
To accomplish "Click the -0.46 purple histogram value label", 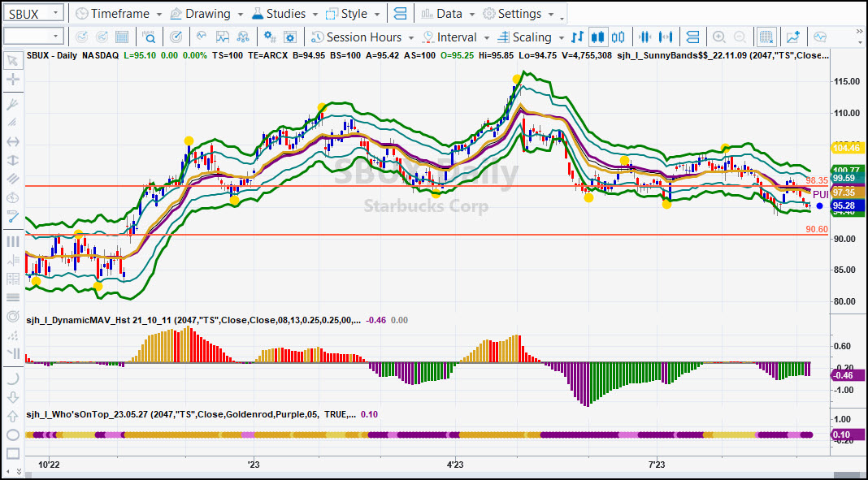I will 847,375.
